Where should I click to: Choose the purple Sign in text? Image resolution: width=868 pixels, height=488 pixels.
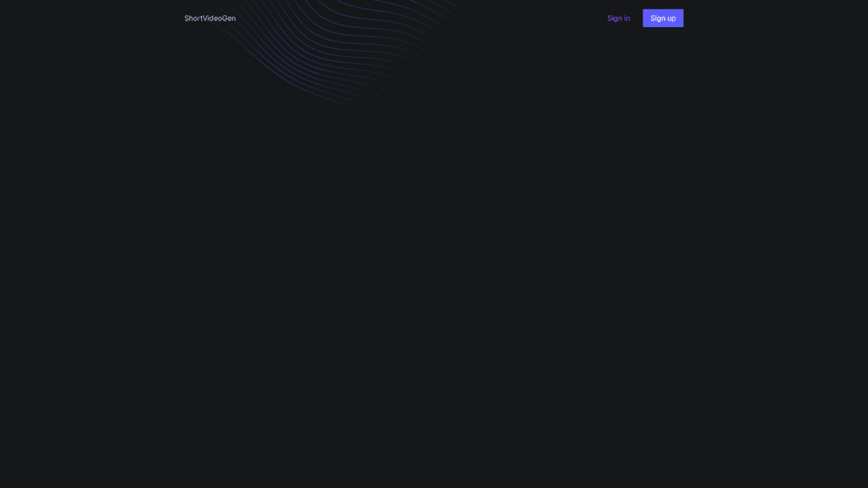[x=618, y=19]
